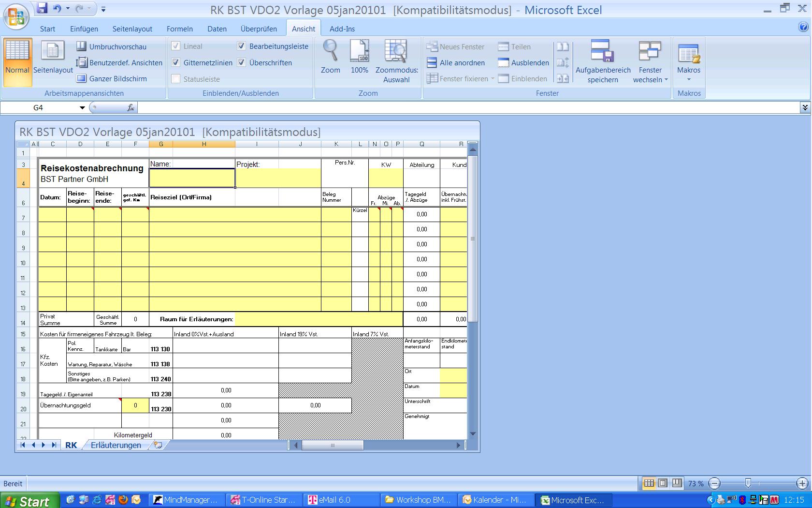
Task: Open Excel help question mark
Action: click(x=803, y=27)
